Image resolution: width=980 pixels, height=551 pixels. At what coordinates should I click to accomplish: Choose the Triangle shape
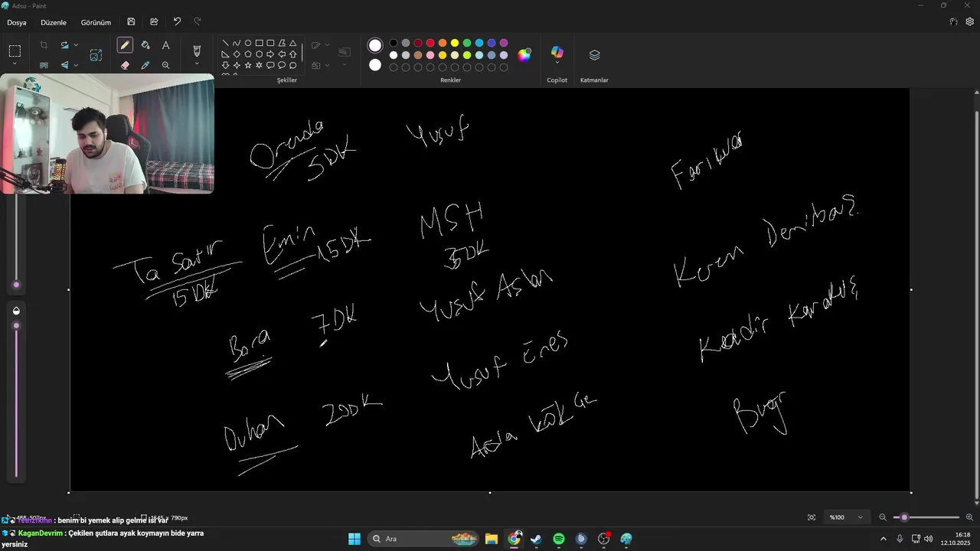click(x=293, y=43)
